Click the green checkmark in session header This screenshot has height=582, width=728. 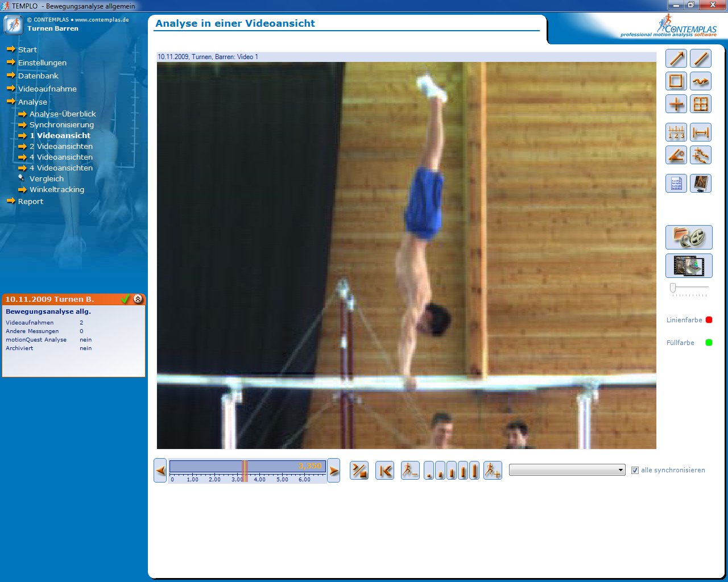coord(125,299)
